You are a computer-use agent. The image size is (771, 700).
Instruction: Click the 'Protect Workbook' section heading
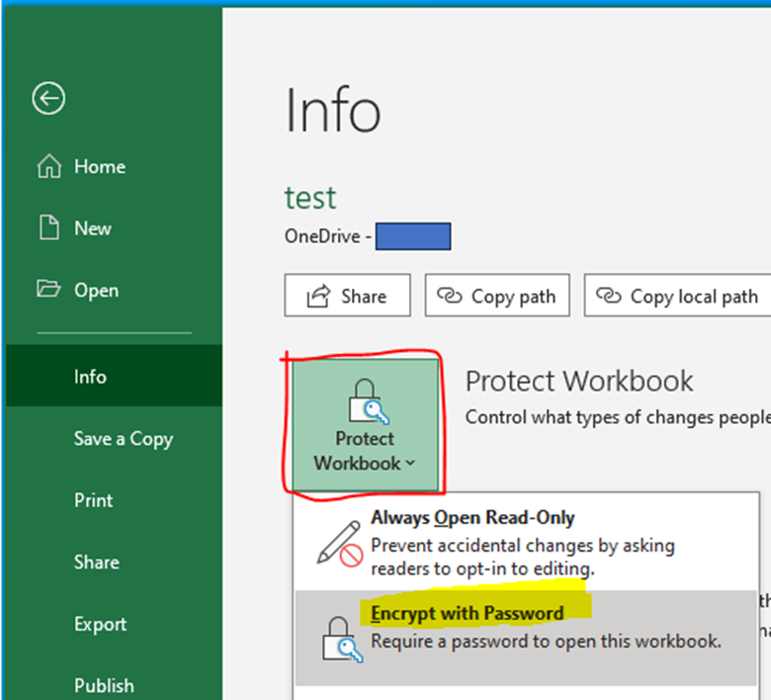click(x=579, y=381)
